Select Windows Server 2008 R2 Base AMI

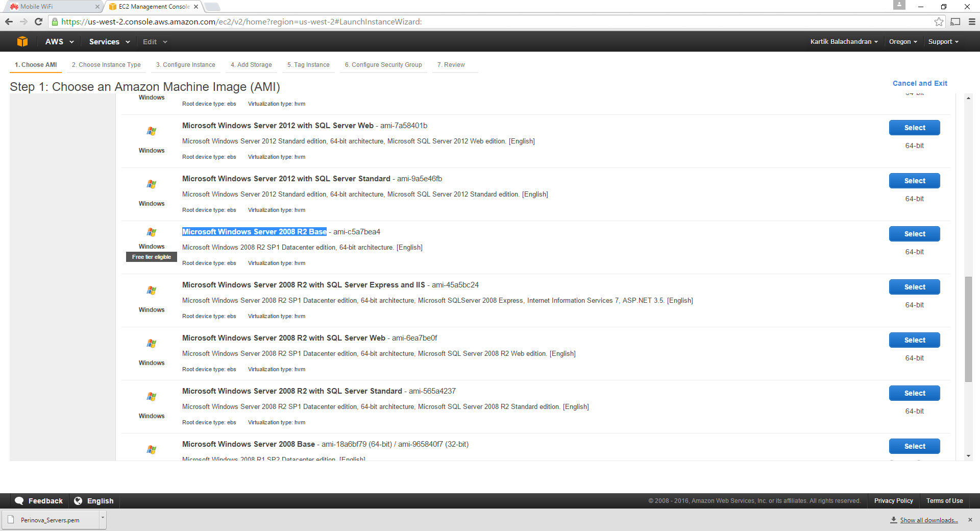(914, 234)
